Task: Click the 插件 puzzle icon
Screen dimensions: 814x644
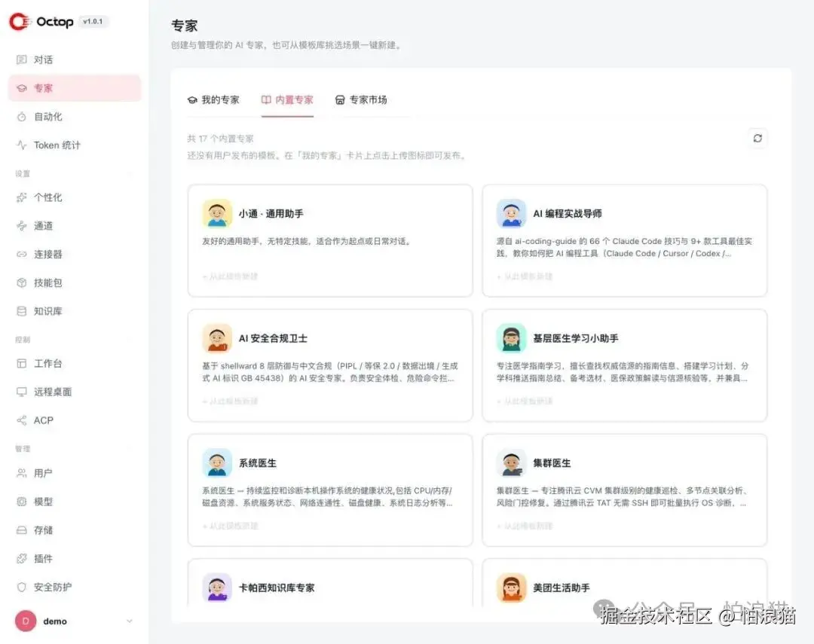Action: [x=21, y=559]
